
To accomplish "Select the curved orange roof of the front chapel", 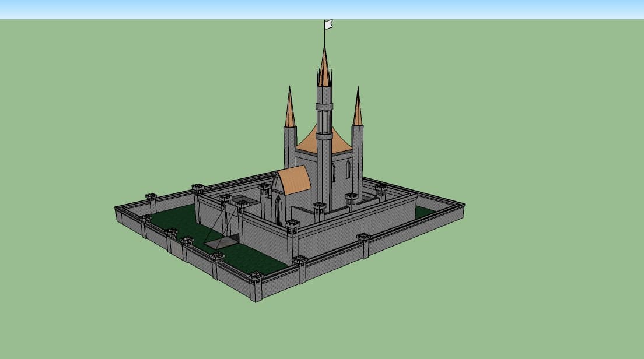I will 295,179.
